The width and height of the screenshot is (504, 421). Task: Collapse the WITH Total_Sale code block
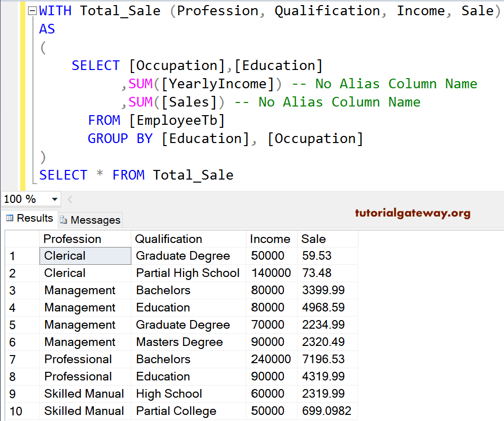click(32, 10)
